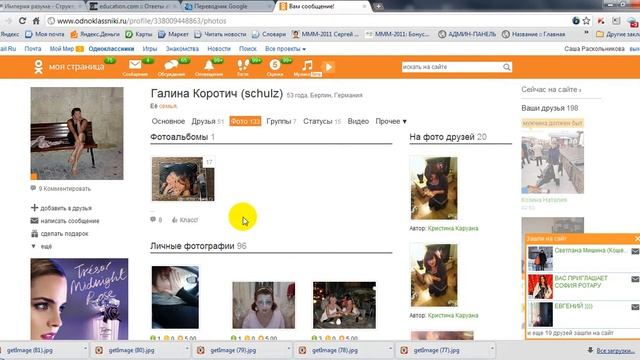
Task: Open dropdown arrow for getImage (77).jpg download
Action: (492, 349)
